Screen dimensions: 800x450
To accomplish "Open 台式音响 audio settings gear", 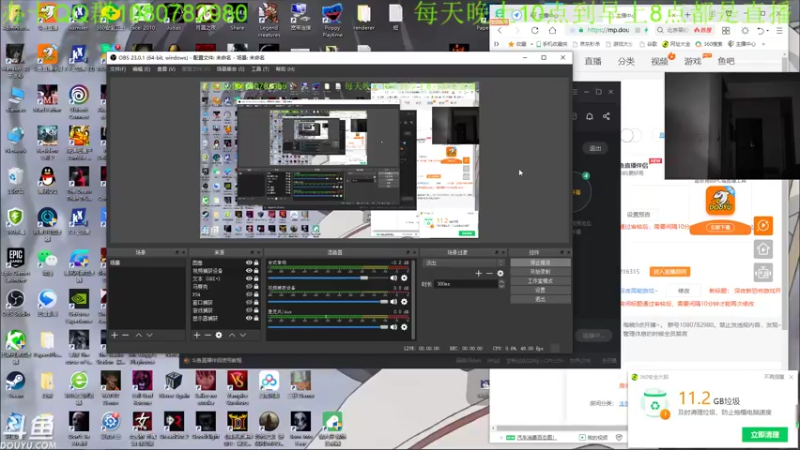I will point(404,278).
